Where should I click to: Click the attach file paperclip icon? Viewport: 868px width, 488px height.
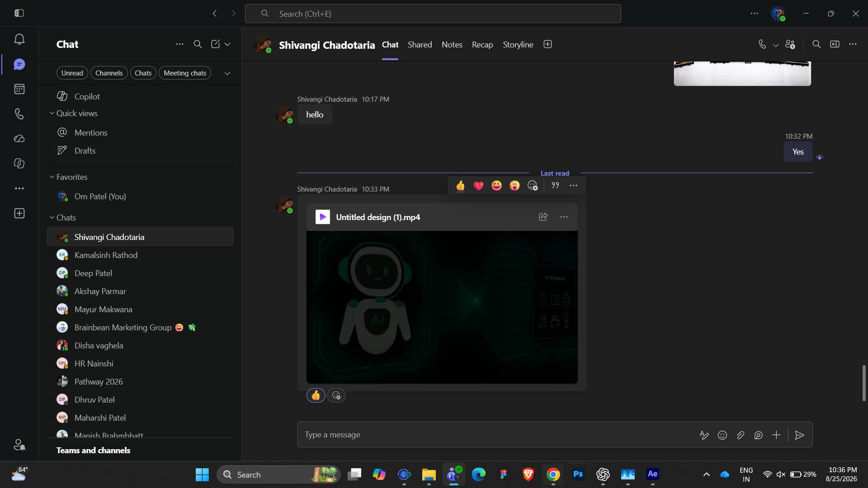[740, 435]
